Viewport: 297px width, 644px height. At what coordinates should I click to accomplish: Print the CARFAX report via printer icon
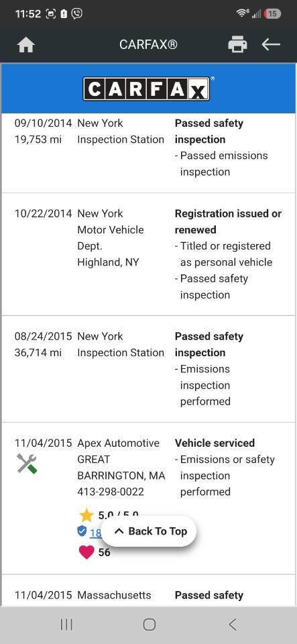pos(237,44)
